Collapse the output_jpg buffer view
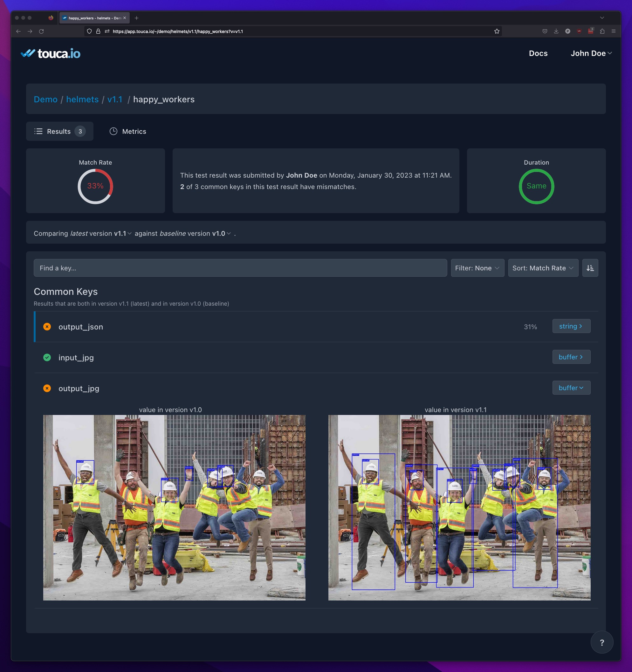This screenshot has width=632, height=672. pos(571,388)
